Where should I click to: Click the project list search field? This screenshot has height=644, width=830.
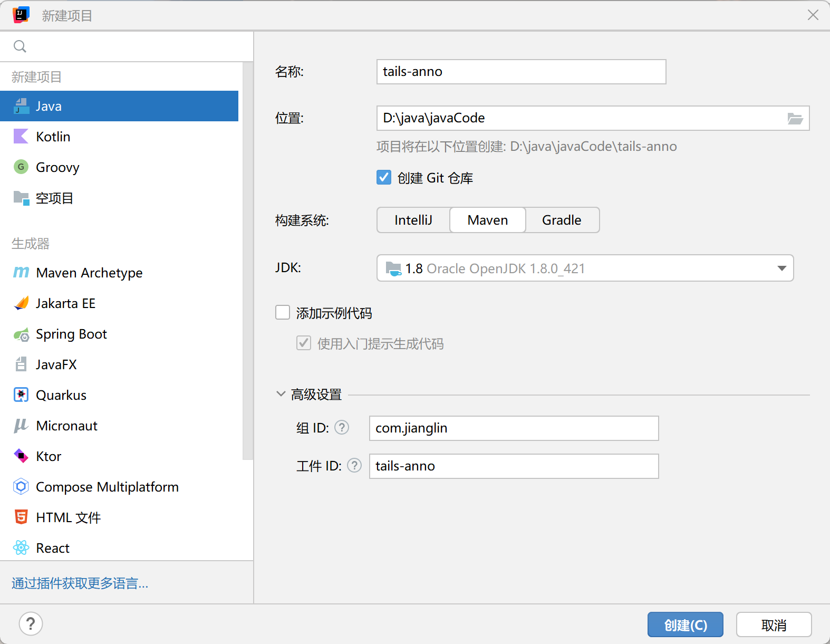(127, 46)
